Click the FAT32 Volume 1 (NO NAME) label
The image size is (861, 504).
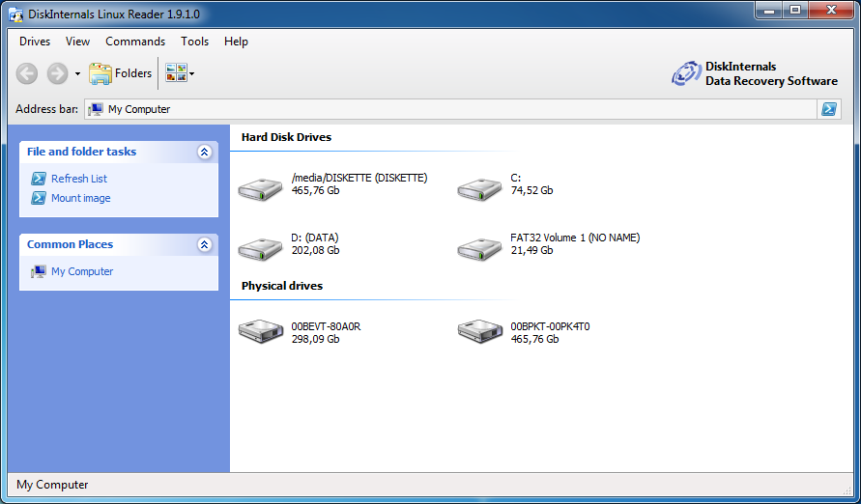pos(575,238)
